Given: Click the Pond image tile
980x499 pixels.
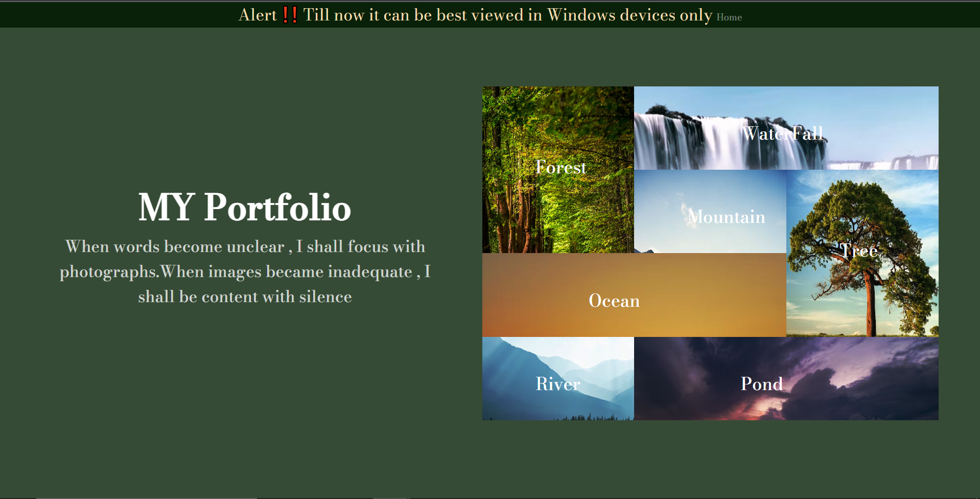Looking at the screenshot, I should click(786, 378).
